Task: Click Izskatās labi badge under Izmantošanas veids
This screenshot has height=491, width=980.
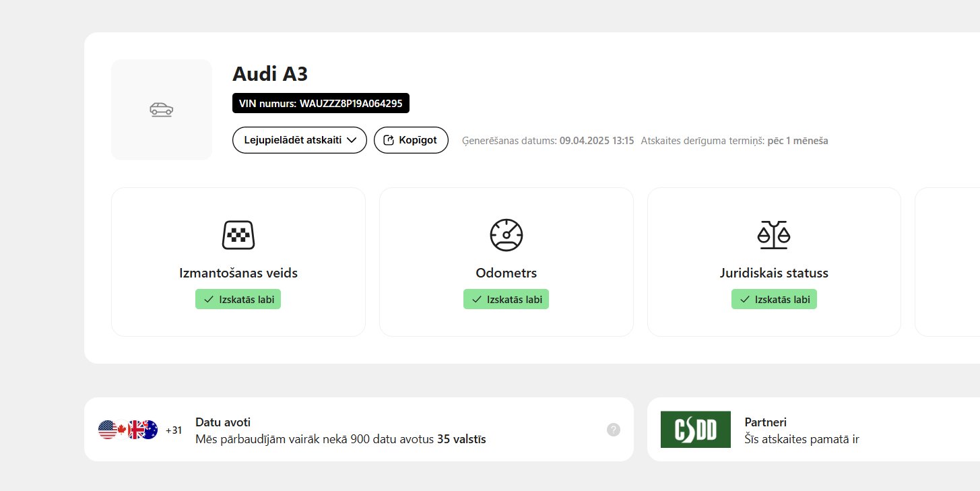Action: pyautogui.click(x=238, y=299)
